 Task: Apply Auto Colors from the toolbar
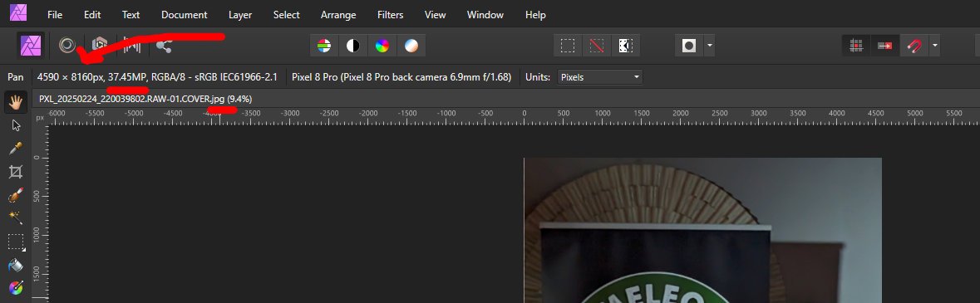click(x=382, y=46)
